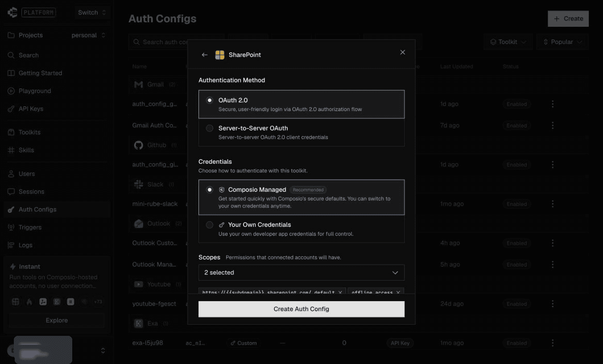
Task: Select the OAuth 2.0 radio button
Action: point(210,100)
